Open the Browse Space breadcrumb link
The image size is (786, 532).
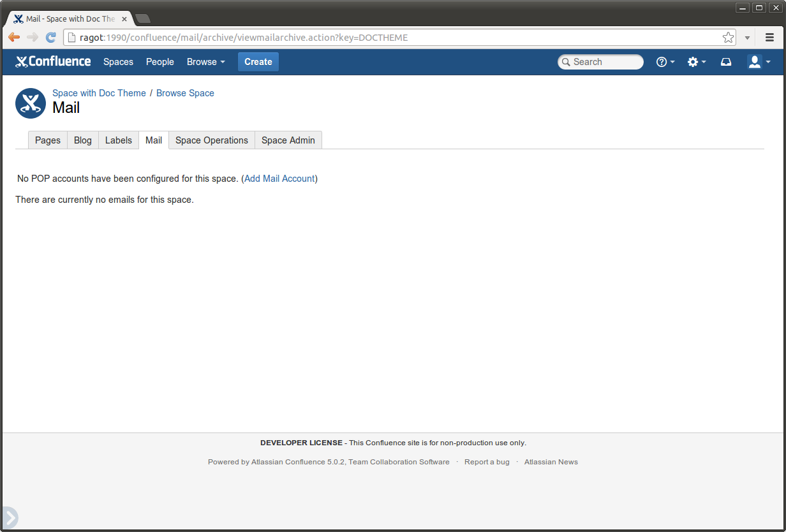click(185, 93)
